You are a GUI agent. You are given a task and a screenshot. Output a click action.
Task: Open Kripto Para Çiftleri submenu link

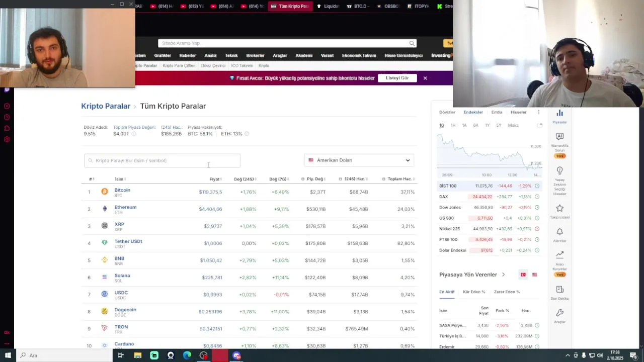click(x=179, y=65)
